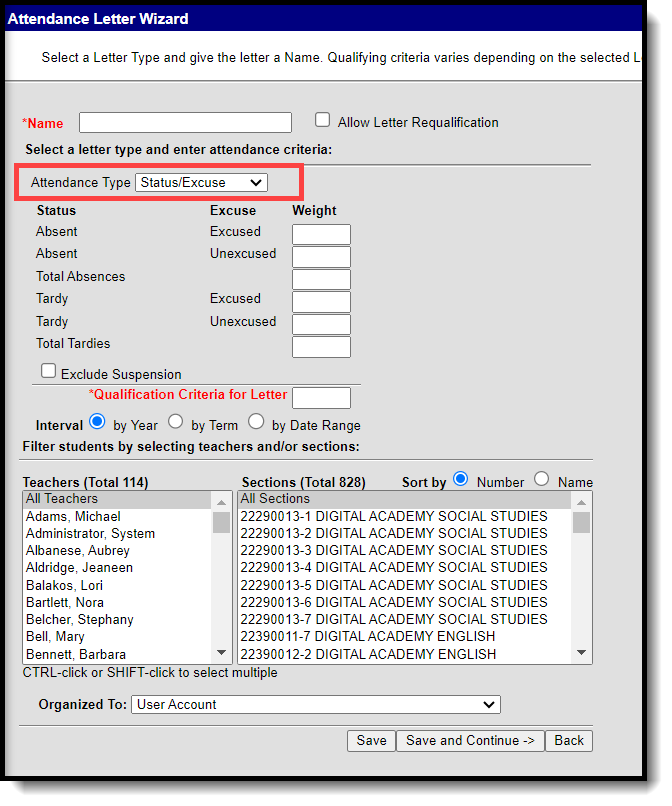The width and height of the screenshot is (672, 806).
Task: Select teacher Bartlett, Nora
Action: point(117,602)
